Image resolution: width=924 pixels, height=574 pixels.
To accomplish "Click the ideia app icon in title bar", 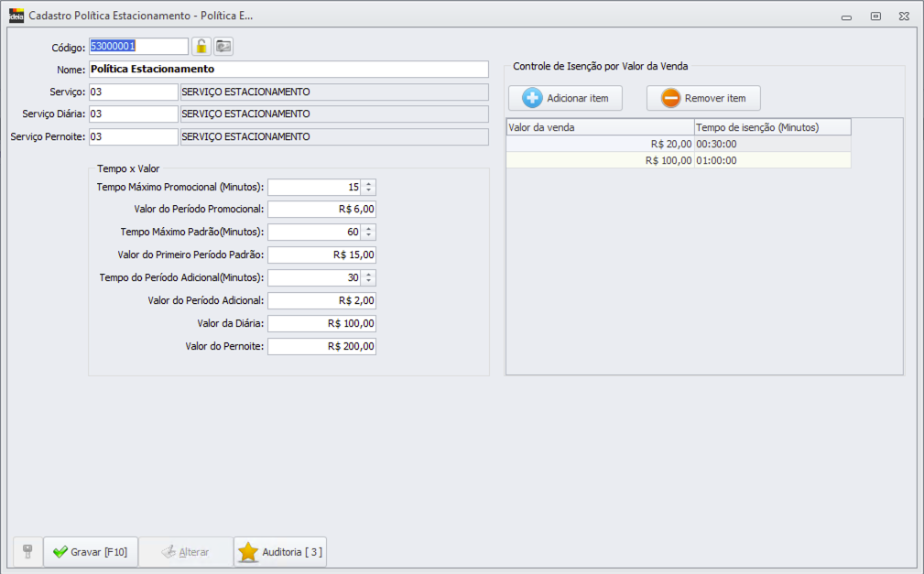I will tap(16, 16).
